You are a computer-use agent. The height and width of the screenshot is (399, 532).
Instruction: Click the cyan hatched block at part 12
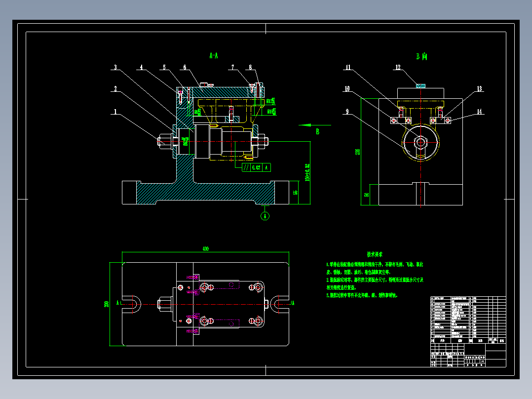(x=420, y=86)
